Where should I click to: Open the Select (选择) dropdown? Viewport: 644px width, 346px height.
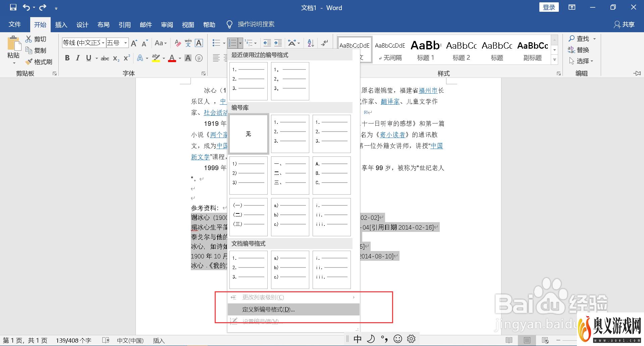[x=582, y=61]
